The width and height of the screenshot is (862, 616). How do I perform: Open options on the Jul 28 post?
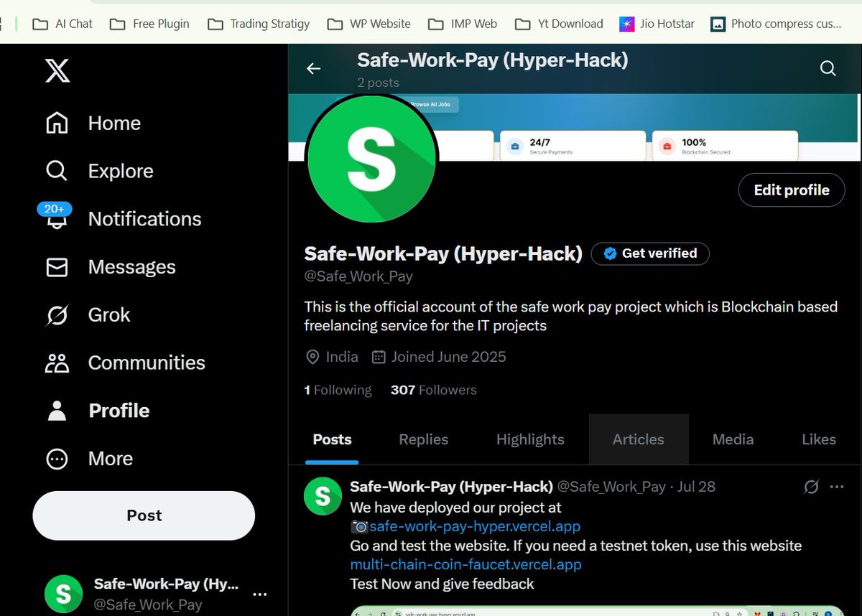[836, 486]
